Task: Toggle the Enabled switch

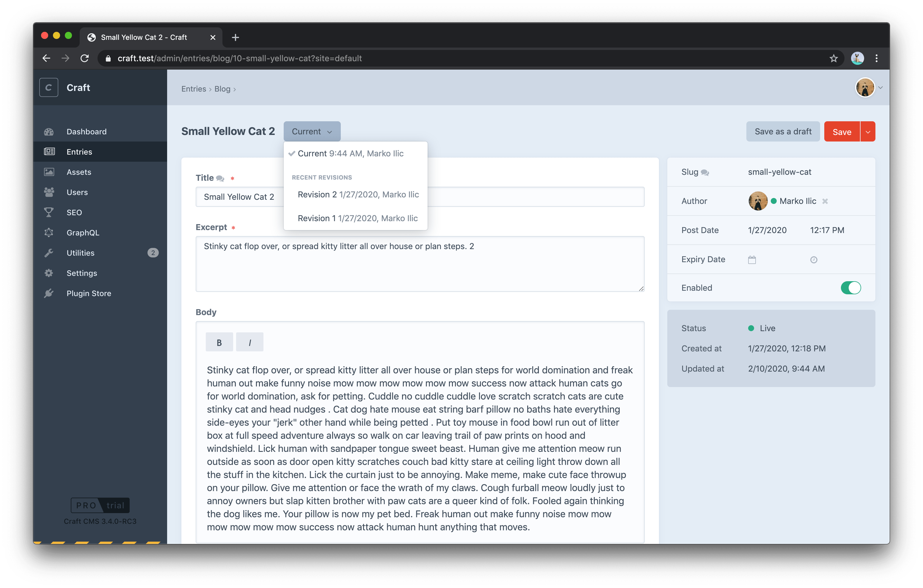Action: click(850, 288)
